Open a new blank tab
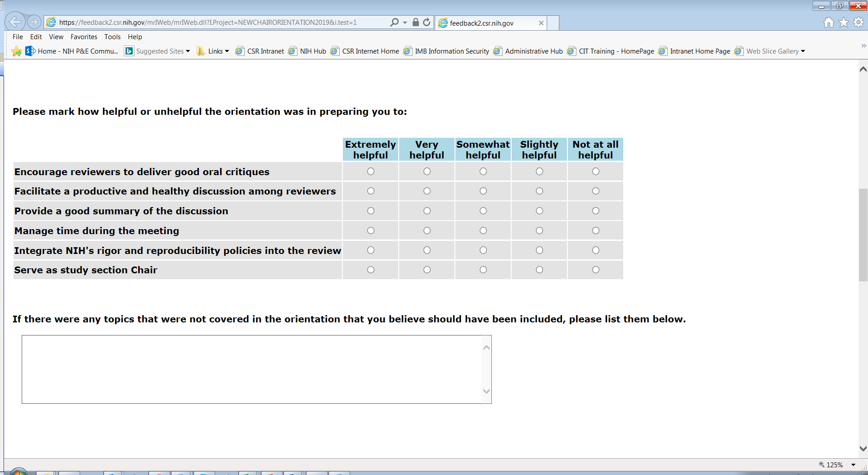Image resolution: width=868 pixels, height=475 pixels. pos(553,23)
